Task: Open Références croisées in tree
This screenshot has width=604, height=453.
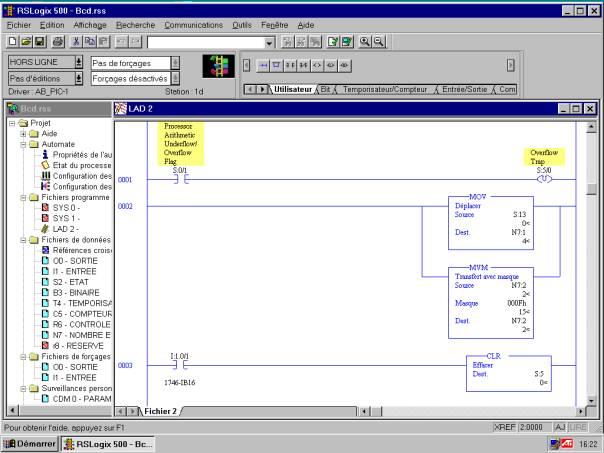Action: pos(77,250)
